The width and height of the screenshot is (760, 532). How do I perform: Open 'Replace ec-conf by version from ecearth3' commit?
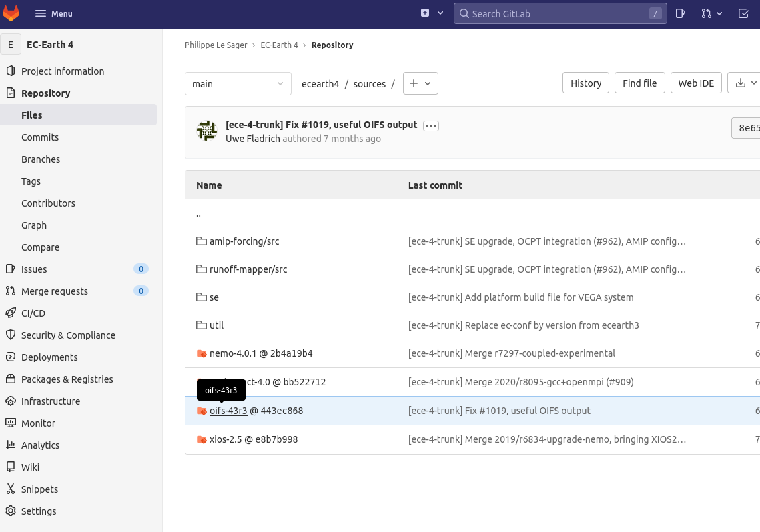[x=524, y=325]
